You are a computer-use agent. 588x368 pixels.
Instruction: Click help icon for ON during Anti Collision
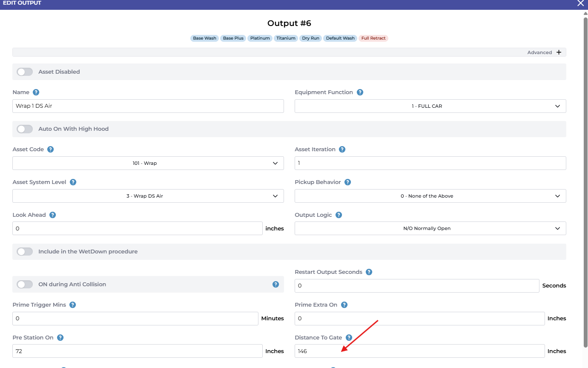tap(275, 285)
